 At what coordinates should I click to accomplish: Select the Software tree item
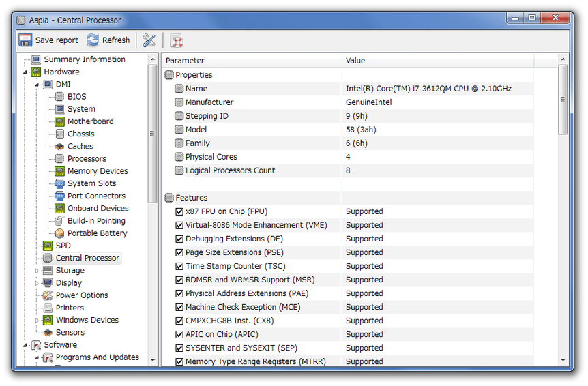[61, 345]
